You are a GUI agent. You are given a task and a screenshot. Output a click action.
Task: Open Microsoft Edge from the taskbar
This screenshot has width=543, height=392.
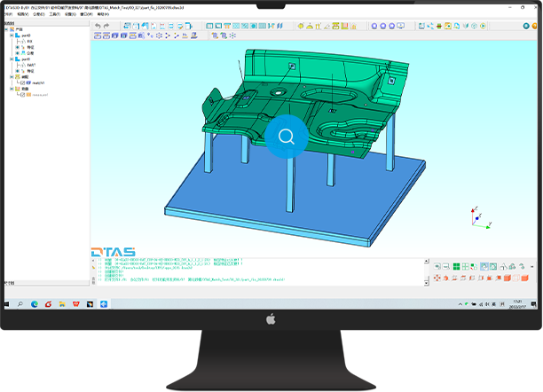point(35,303)
